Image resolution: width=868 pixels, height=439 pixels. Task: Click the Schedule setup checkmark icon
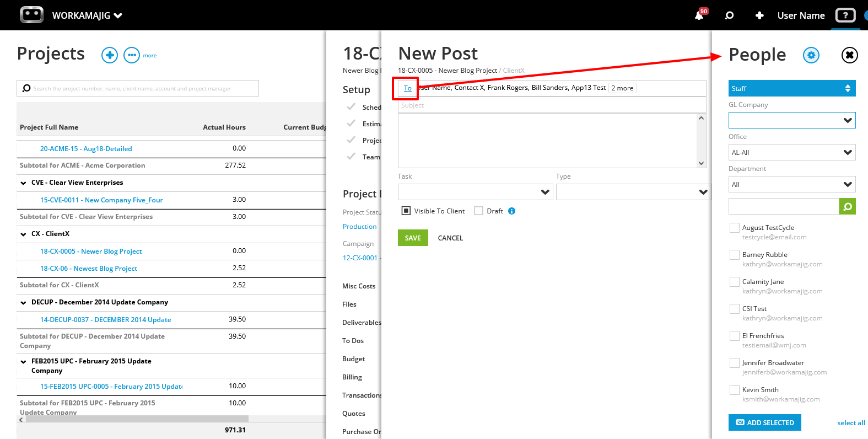pyautogui.click(x=351, y=107)
